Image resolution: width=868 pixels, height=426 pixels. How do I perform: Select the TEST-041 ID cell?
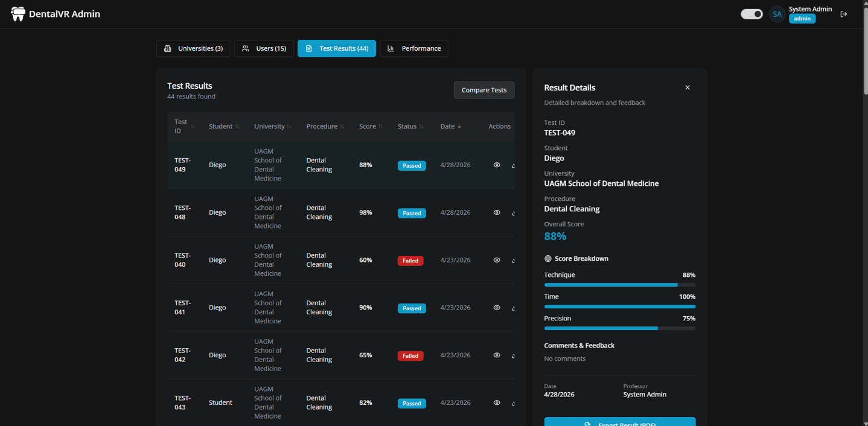click(183, 308)
